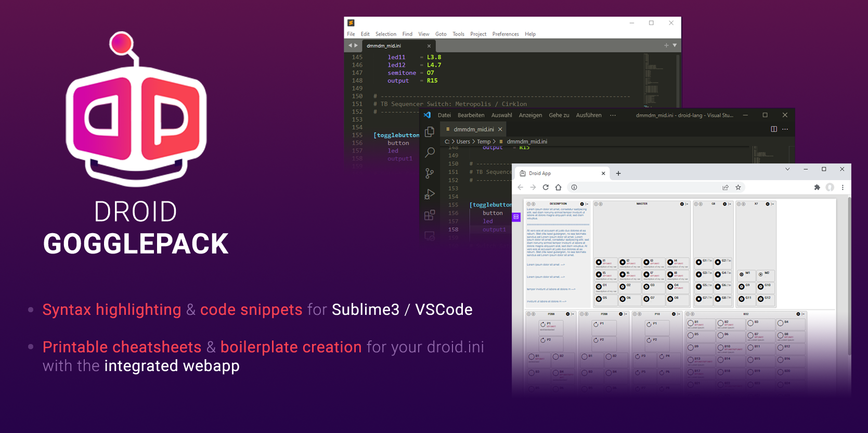The image size is (868, 433).
Task: Share this page from the address bar
Action: pos(726,187)
